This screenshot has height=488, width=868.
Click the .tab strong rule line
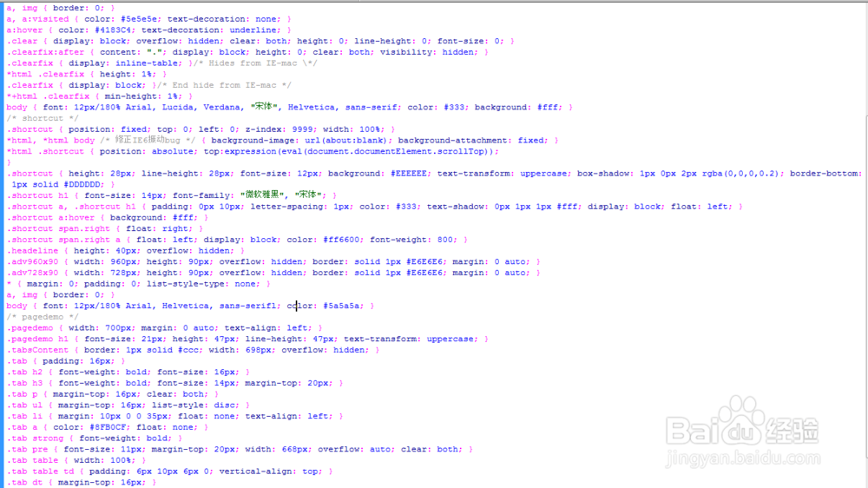coord(94,439)
